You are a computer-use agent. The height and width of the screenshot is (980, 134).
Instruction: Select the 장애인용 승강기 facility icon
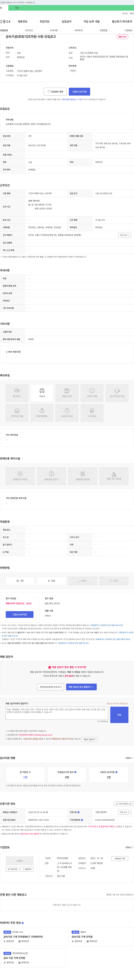51,476
